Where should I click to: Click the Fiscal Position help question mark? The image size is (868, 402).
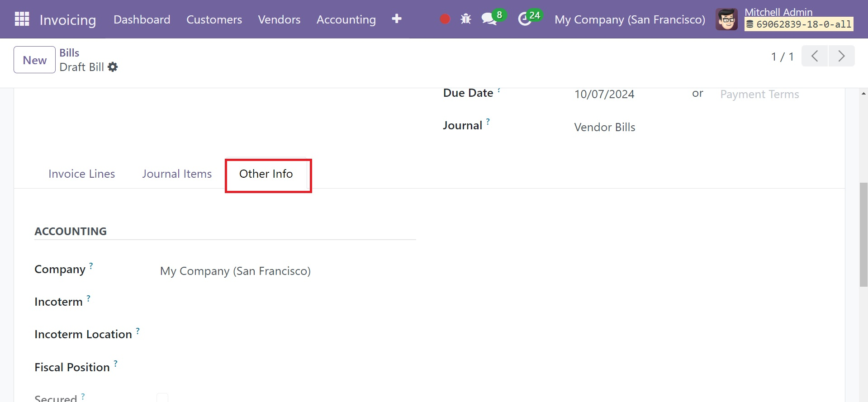(x=115, y=363)
